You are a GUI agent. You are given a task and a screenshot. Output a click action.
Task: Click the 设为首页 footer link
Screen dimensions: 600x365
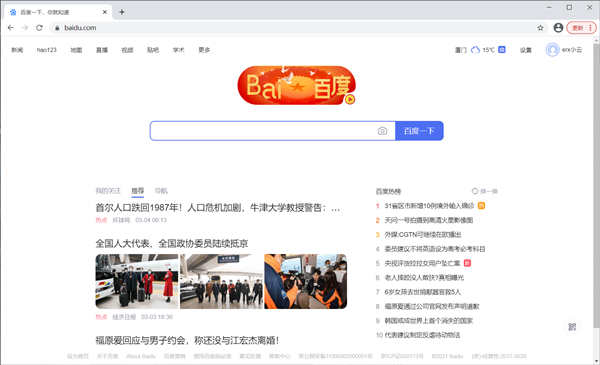[x=78, y=356]
